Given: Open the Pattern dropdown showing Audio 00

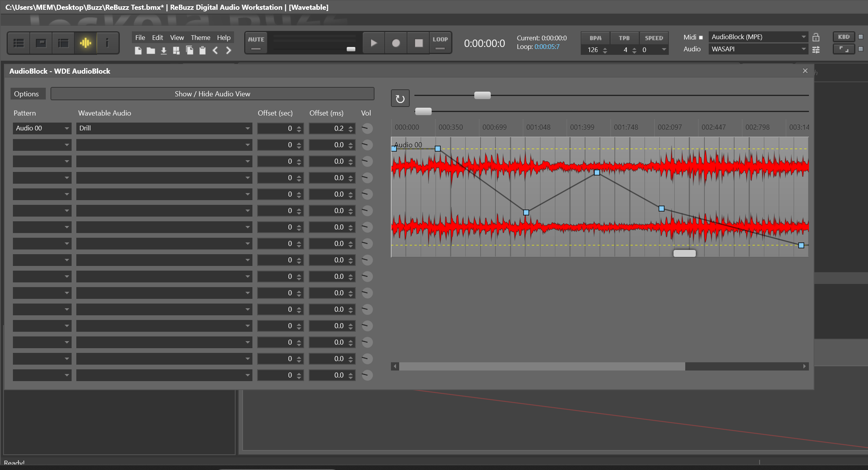Looking at the screenshot, I should click(42, 128).
